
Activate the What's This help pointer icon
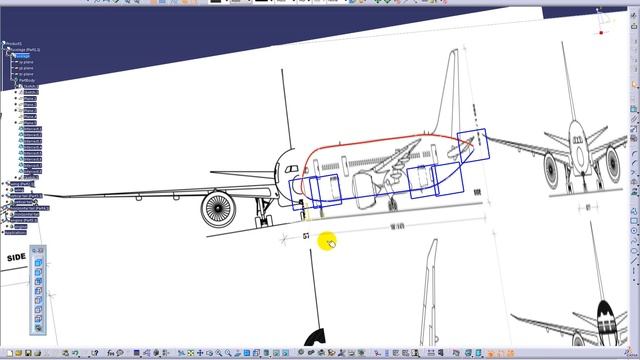click(94, 353)
